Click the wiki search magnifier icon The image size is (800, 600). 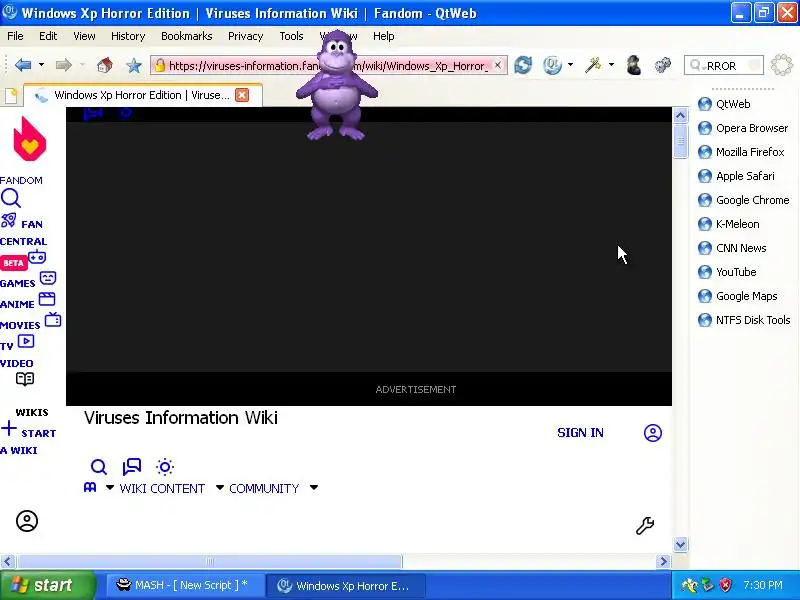pos(98,466)
